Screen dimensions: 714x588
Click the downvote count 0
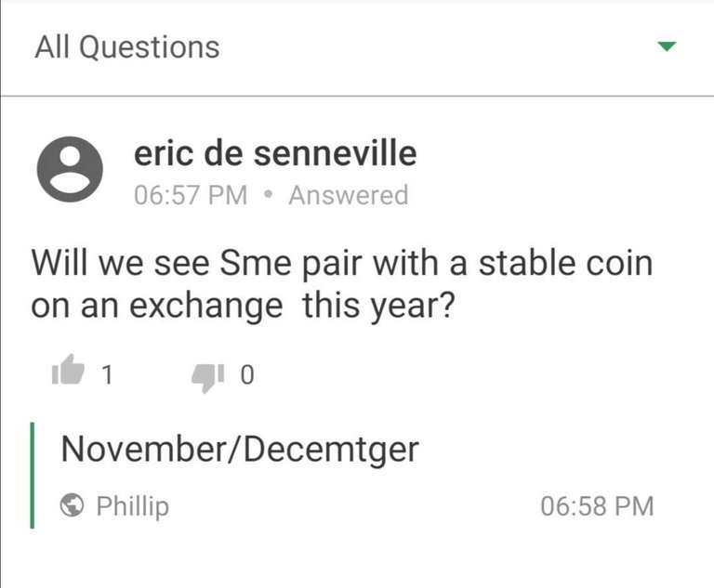tap(246, 375)
